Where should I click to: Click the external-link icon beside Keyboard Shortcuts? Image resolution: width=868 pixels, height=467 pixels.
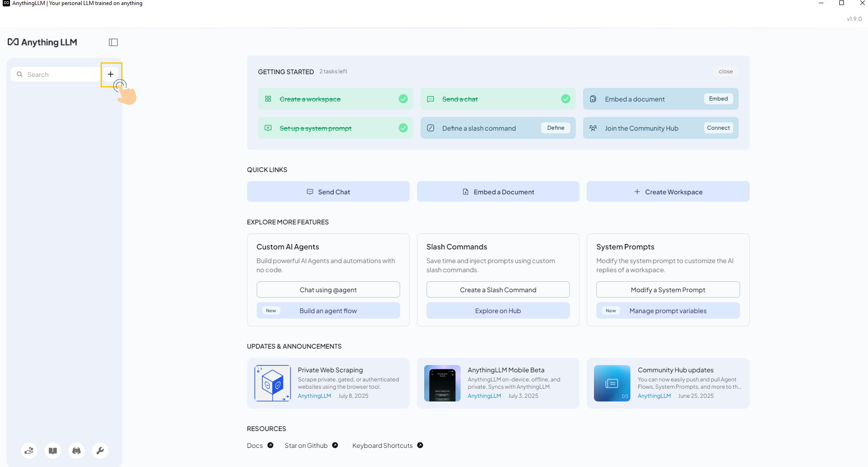tap(420, 445)
